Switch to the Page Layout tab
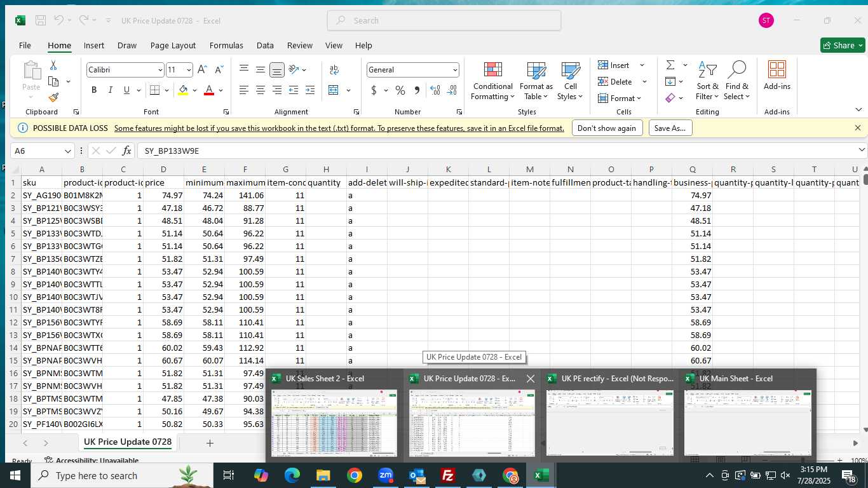This screenshot has width=868, height=488. pyautogui.click(x=173, y=45)
